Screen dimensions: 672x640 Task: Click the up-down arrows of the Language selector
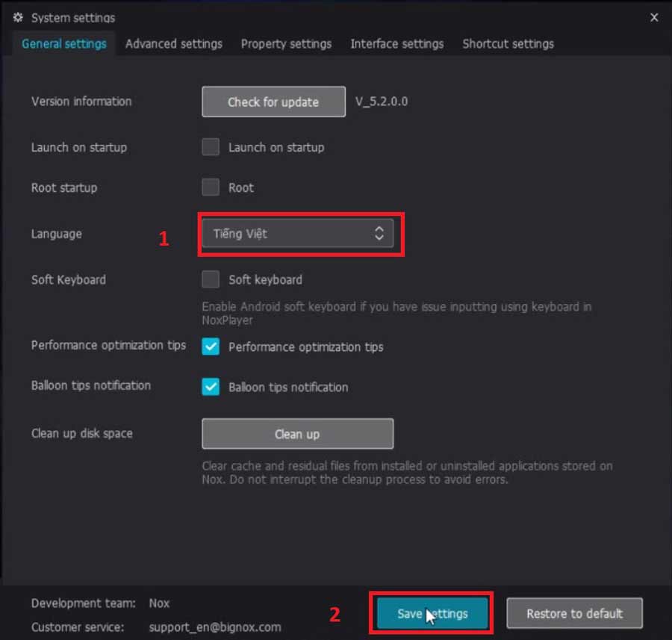click(x=379, y=234)
